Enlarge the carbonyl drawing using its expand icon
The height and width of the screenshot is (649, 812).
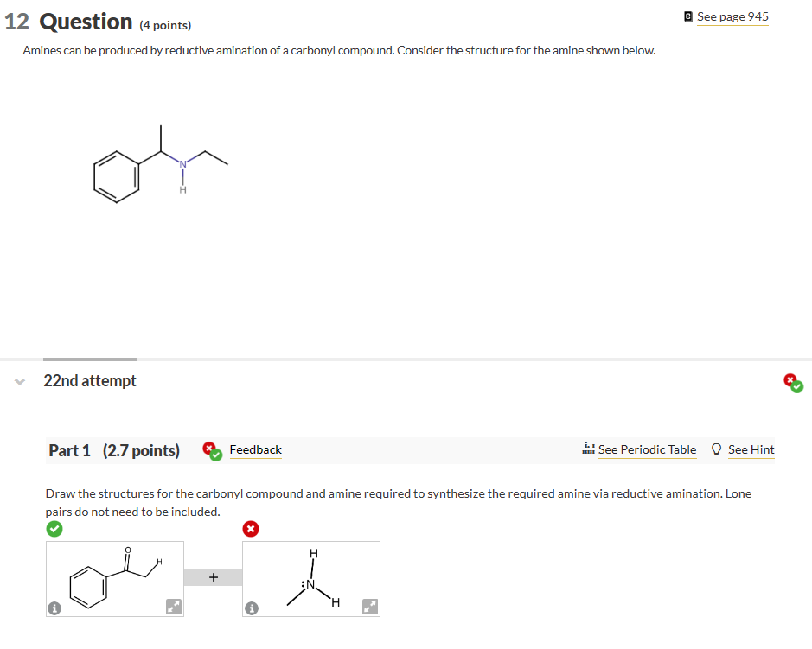pos(174,608)
